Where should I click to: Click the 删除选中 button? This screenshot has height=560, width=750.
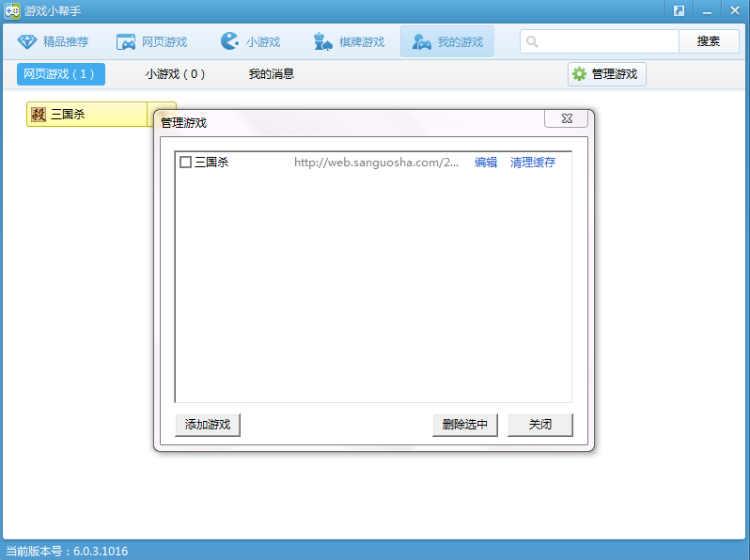(465, 425)
